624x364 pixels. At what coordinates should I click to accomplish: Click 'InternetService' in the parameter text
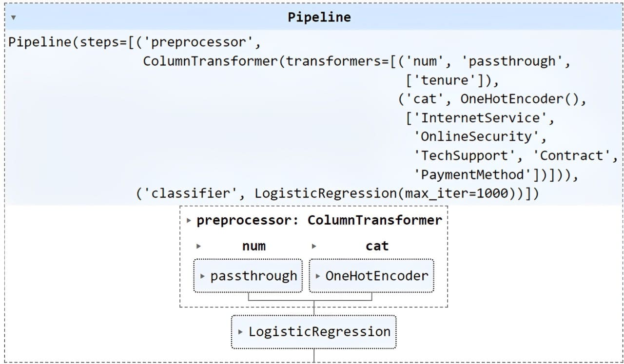pos(481,118)
